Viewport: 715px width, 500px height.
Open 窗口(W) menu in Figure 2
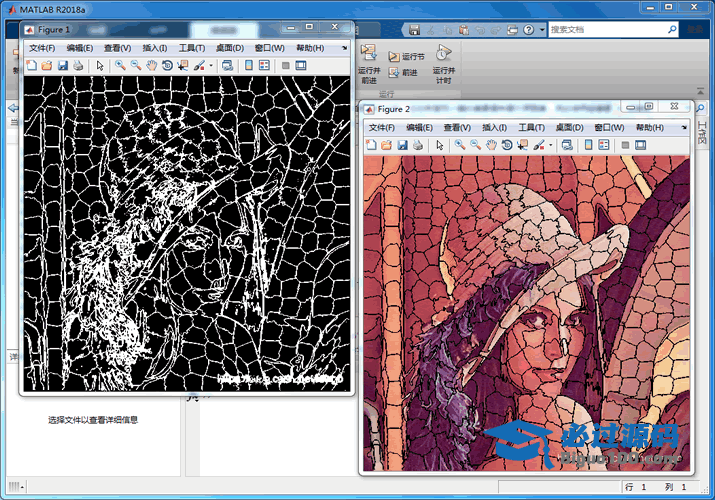609,127
